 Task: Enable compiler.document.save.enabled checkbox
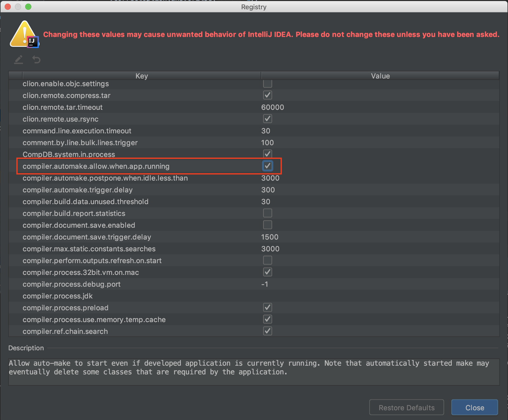point(267,225)
